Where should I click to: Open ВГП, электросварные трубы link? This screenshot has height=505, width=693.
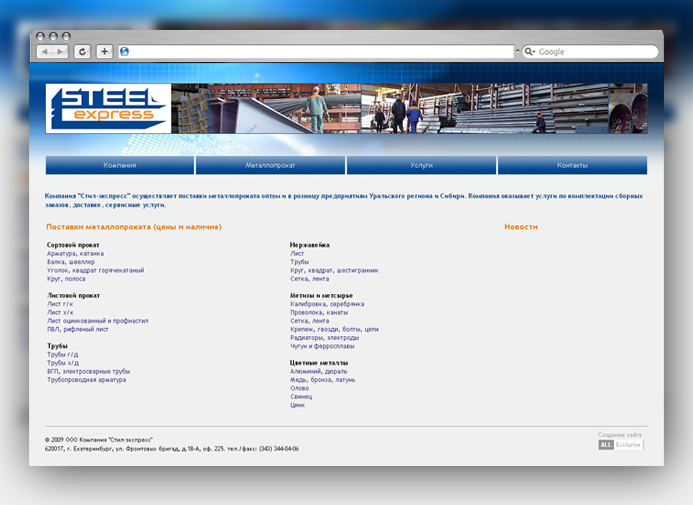click(x=88, y=371)
